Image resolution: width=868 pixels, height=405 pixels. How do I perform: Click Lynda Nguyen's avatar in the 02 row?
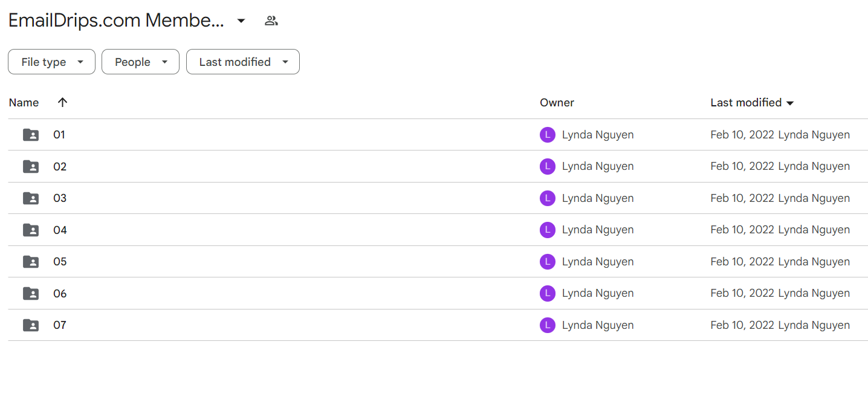click(x=548, y=166)
